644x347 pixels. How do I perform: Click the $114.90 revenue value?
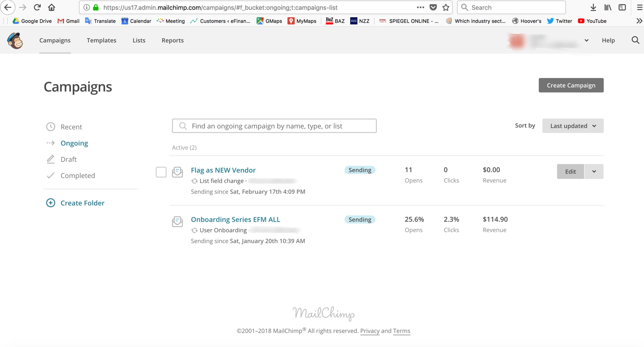click(495, 219)
